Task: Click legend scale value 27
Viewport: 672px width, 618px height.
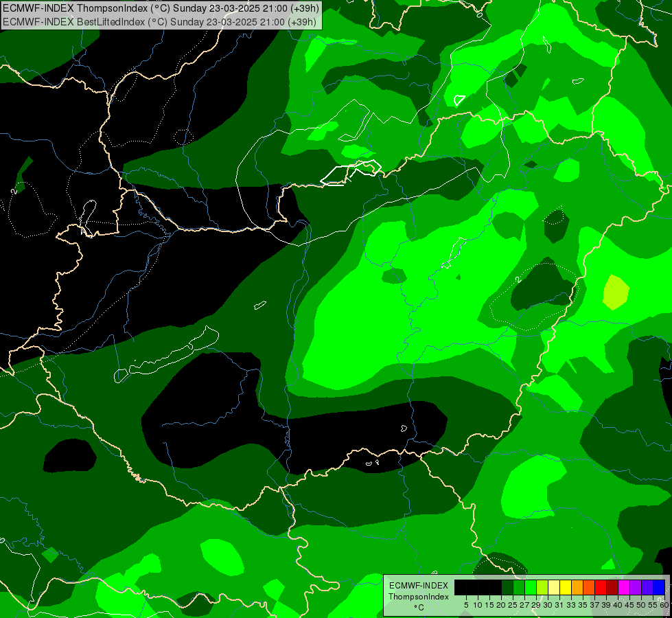Action: [x=524, y=605]
